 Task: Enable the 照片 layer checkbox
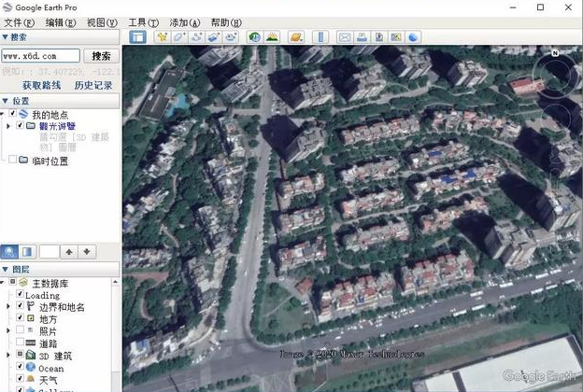20,330
